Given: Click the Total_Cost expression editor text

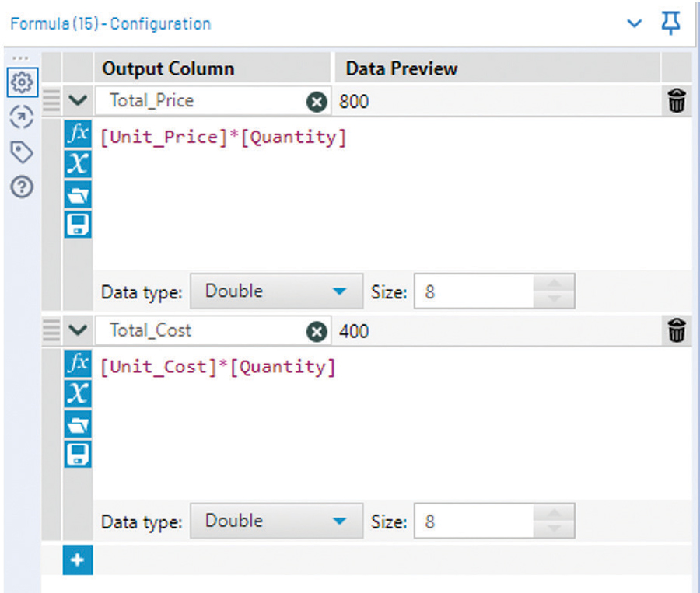Looking at the screenshot, I should click(218, 368).
